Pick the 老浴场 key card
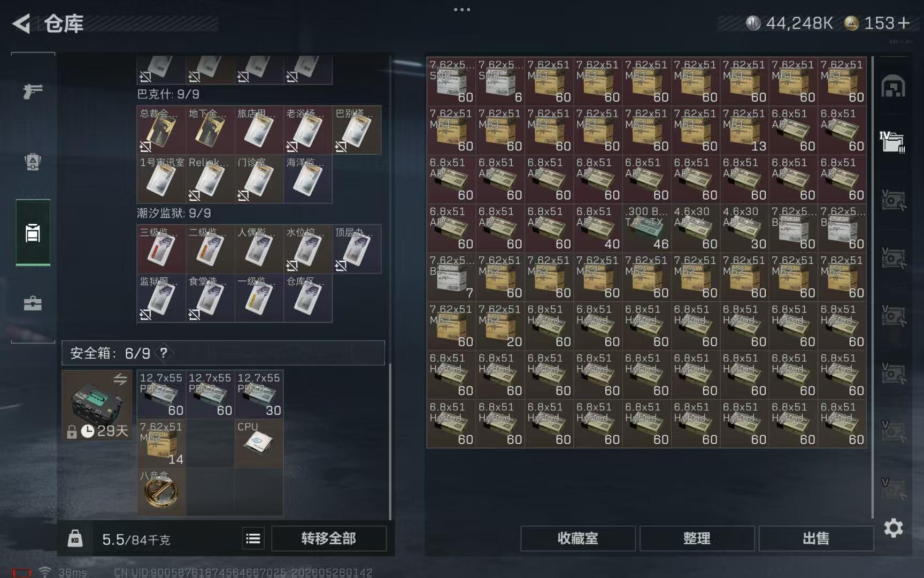 tap(307, 130)
